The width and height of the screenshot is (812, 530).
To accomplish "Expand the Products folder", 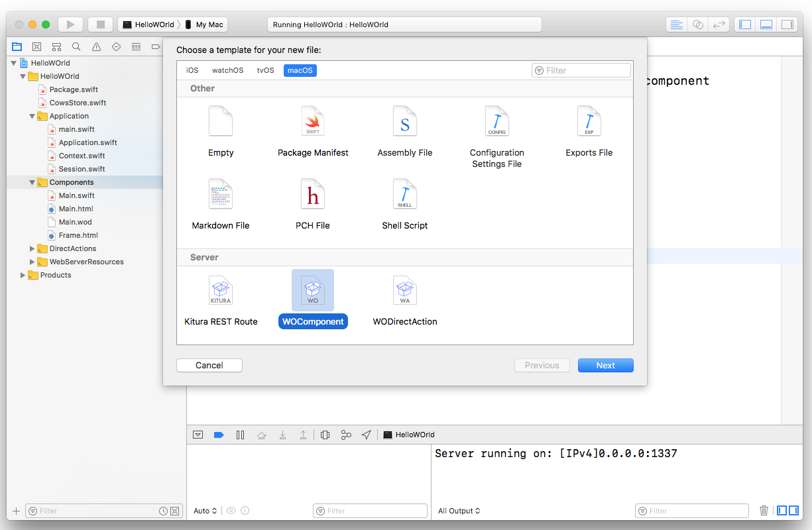I will 23,275.
